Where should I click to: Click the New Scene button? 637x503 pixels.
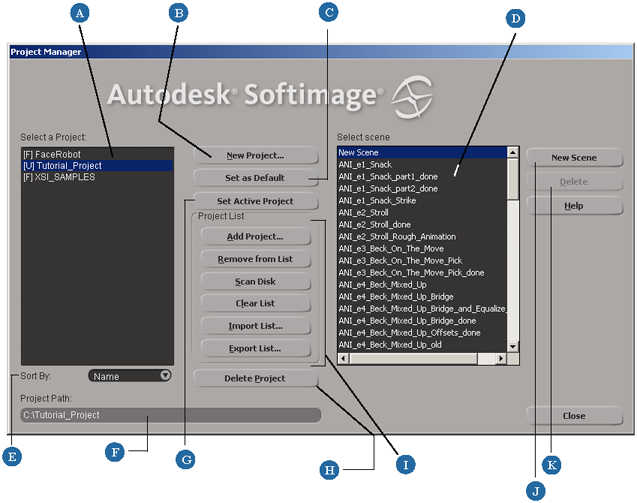574,158
